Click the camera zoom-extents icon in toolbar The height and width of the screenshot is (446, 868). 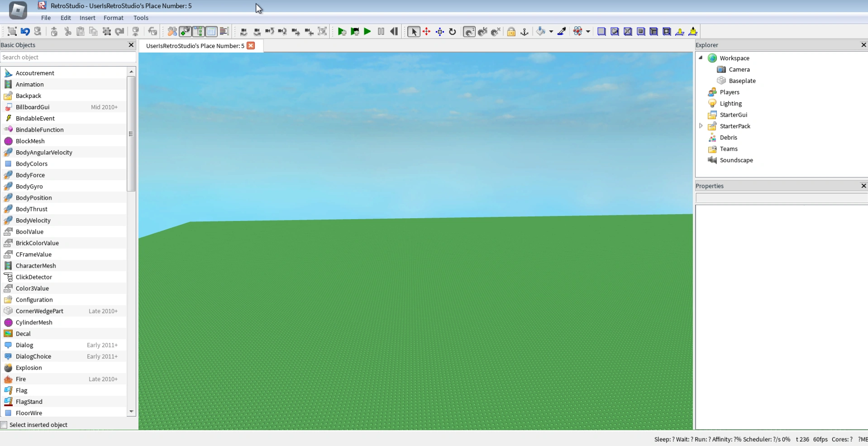(322, 31)
